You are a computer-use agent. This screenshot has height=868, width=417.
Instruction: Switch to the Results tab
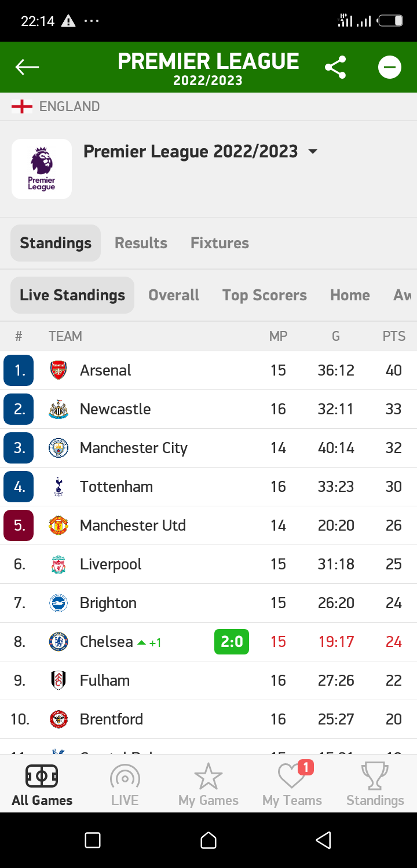pyautogui.click(x=141, y=243)
